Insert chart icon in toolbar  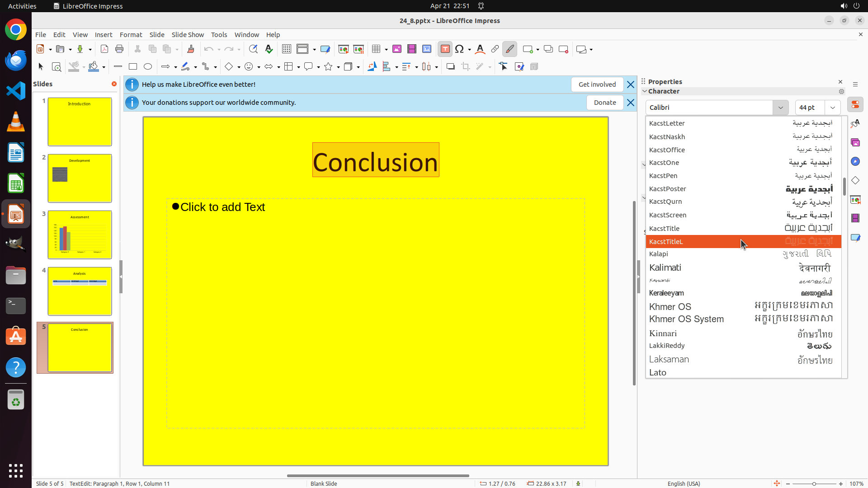(426, 49)
